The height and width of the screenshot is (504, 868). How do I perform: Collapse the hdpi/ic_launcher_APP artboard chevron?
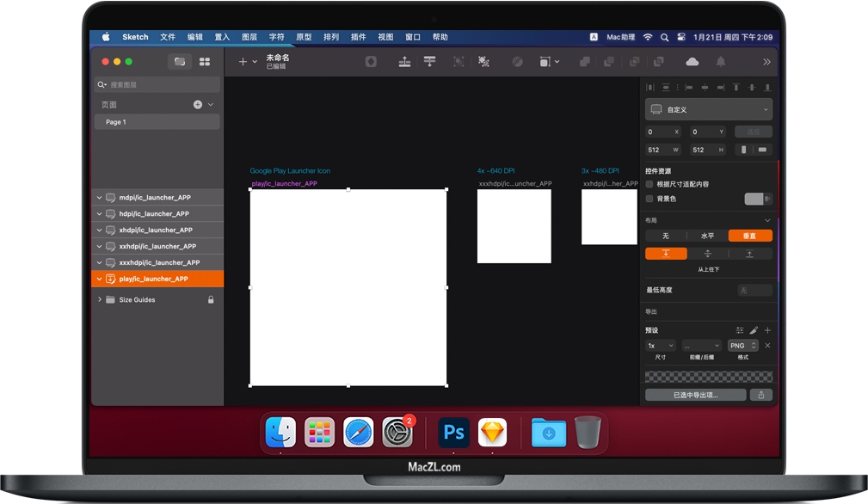coord(99,213)
